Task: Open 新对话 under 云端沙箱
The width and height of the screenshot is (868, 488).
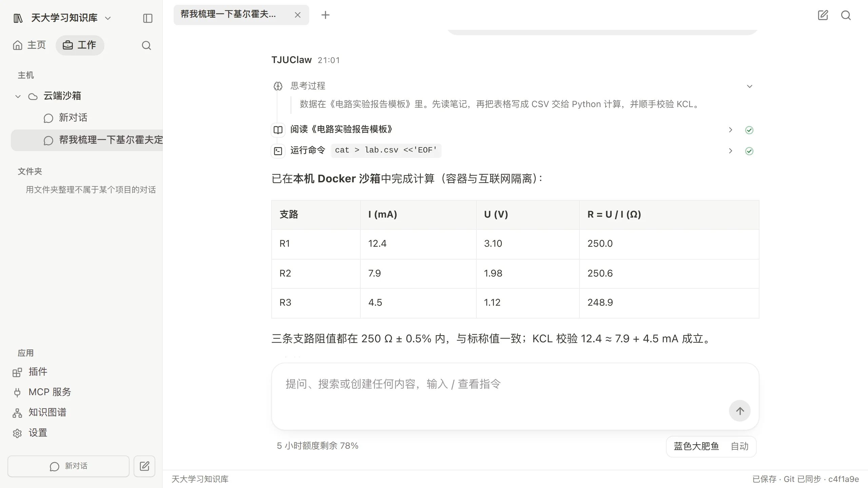Action: pos(73,118)
